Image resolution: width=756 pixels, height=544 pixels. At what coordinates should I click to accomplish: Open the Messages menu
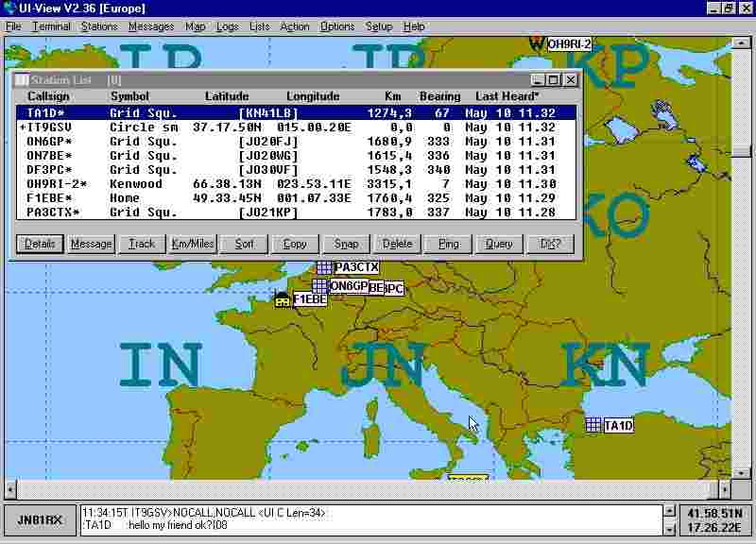point(151,26)
